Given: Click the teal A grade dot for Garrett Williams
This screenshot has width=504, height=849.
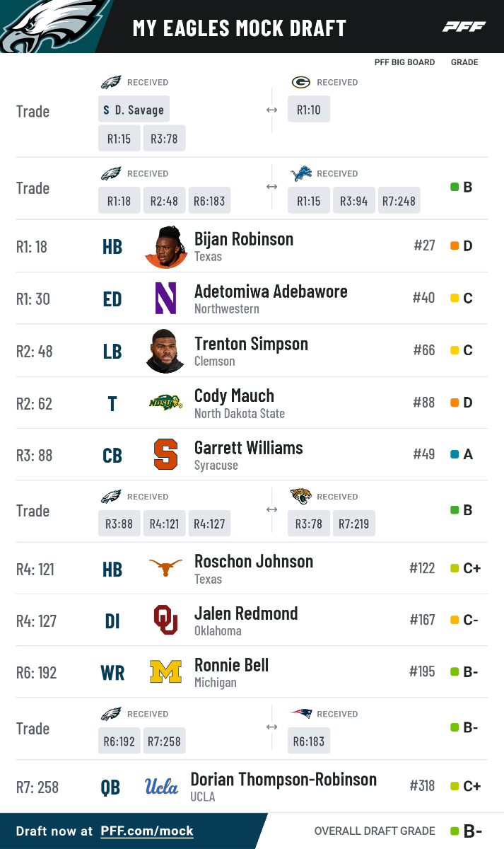Looking at the screenshot, I should tap(455, 455).
